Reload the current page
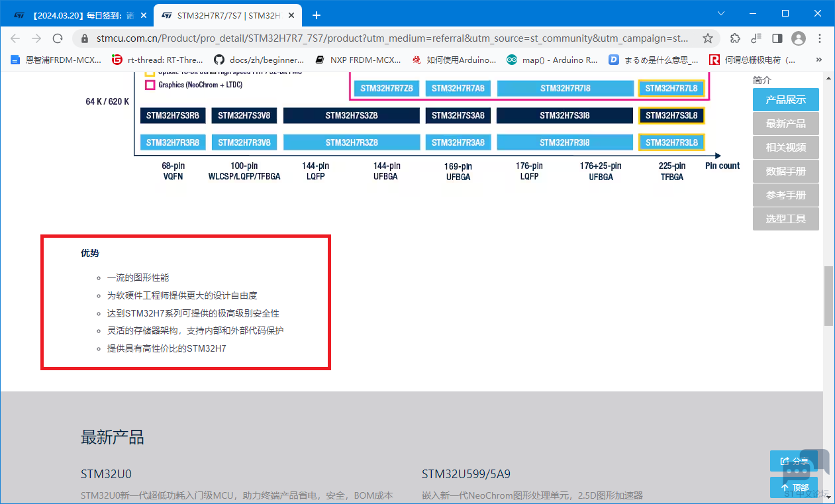835x504 pixels. tap(58, 38)
